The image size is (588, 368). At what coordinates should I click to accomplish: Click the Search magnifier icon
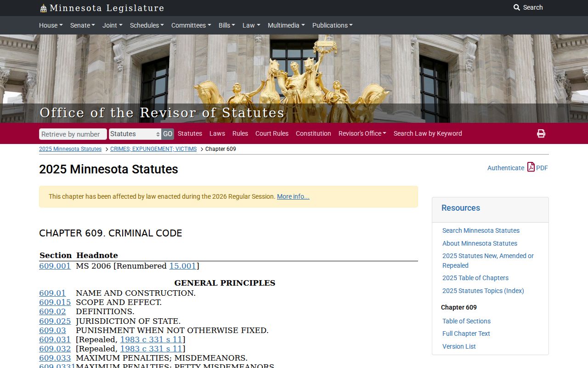(x=517, y=7)
